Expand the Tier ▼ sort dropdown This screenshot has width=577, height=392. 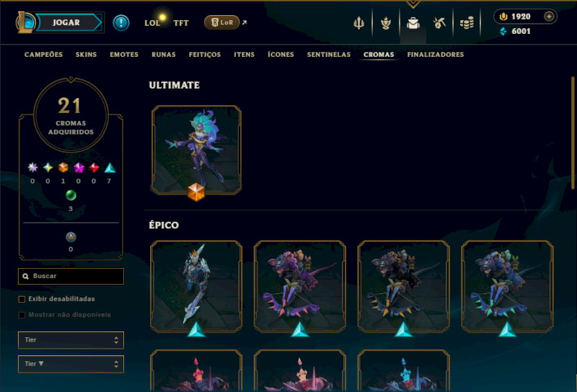(71, 364)
